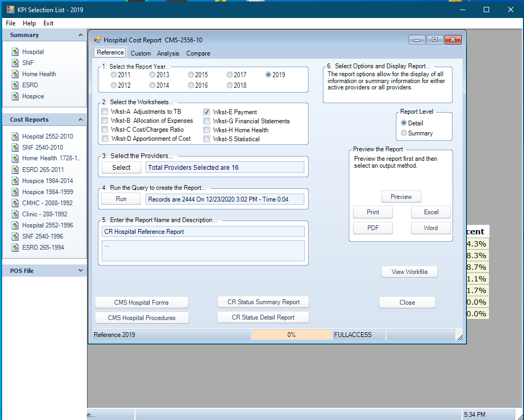Open CMS Hospital Forms
Viewport: 524px width, 420px height.
[141, 303]
